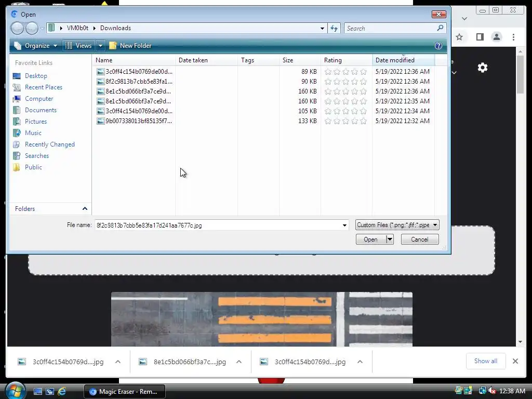The height and width of the screenshot is (399, 532).
Task: Sort by the Tags column header
Action: (259, 60)
